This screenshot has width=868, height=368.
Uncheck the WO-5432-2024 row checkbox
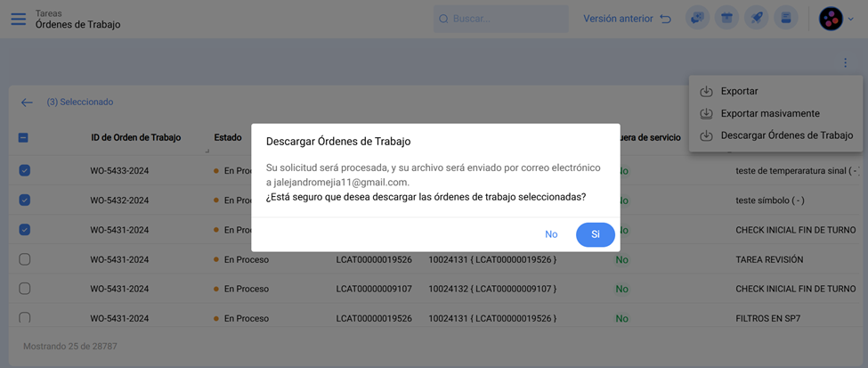(25, 200)
